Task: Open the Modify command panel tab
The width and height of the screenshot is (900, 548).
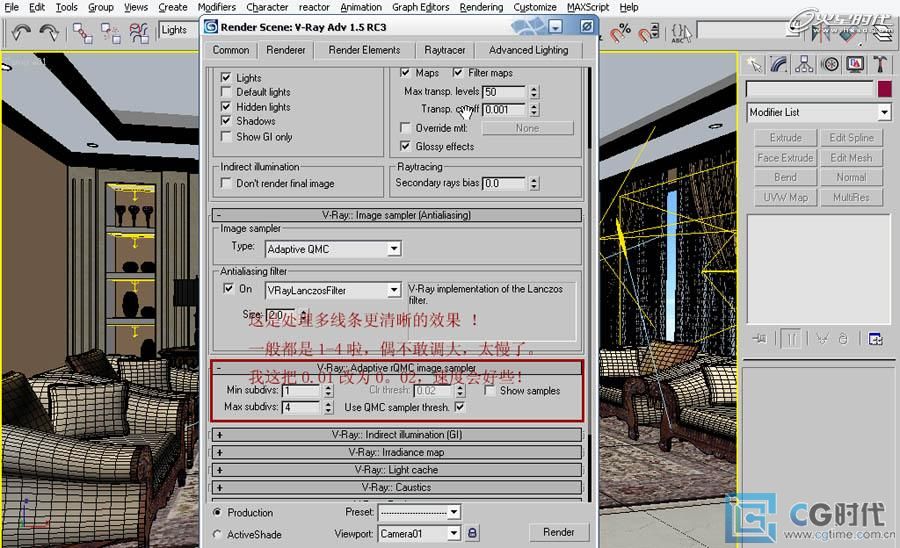Action: coord(779,64)
